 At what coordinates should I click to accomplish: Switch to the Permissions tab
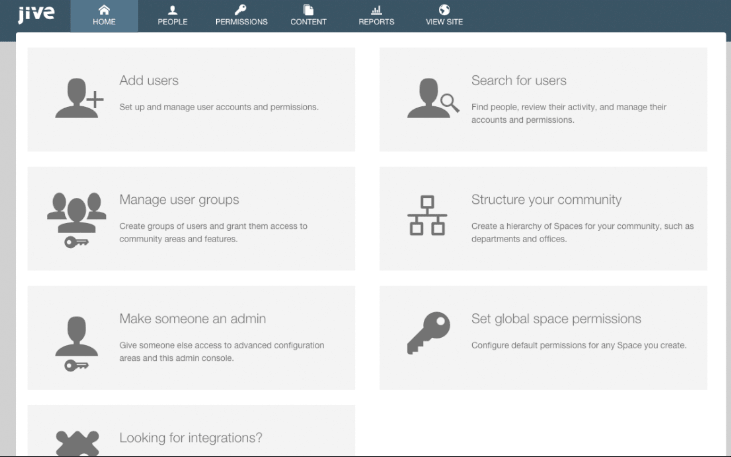241,16
